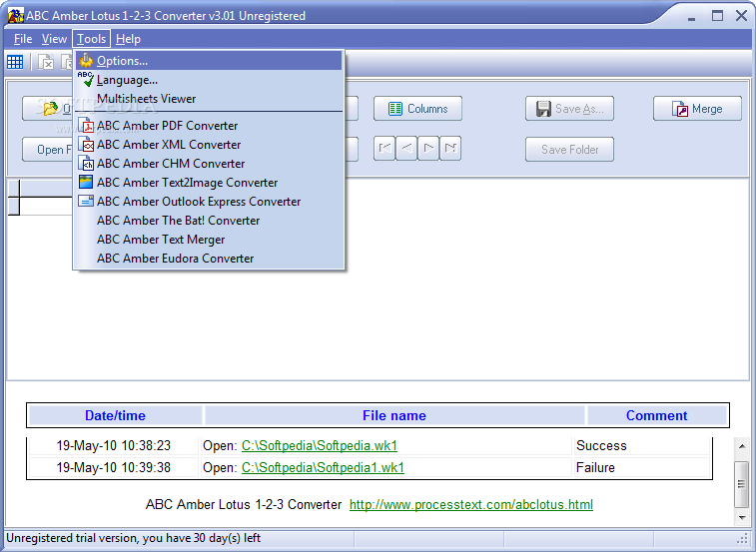Click the Merge button
Screen dimensions: 756x552
[697, 109]
